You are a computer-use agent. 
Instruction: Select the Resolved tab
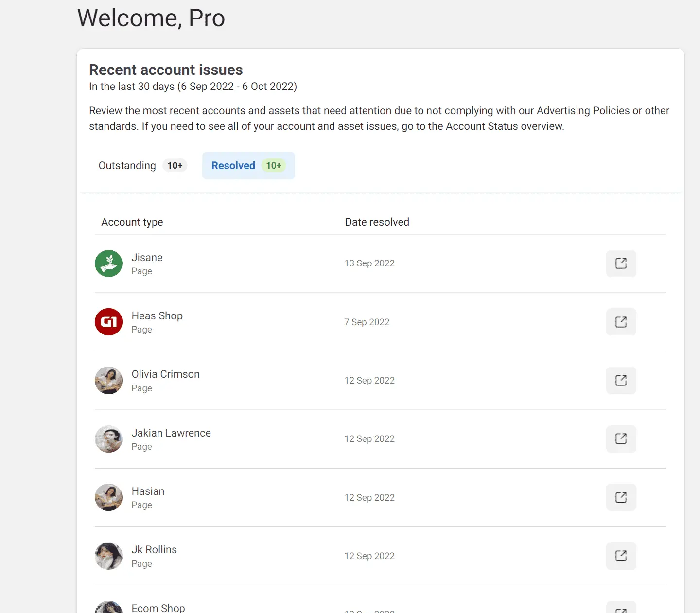[x=248, y=166]
